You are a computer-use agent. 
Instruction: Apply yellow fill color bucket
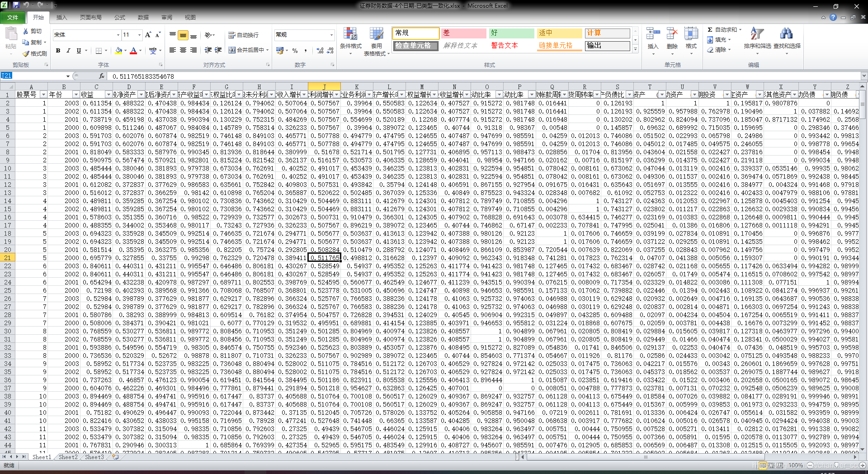[118, 51]
